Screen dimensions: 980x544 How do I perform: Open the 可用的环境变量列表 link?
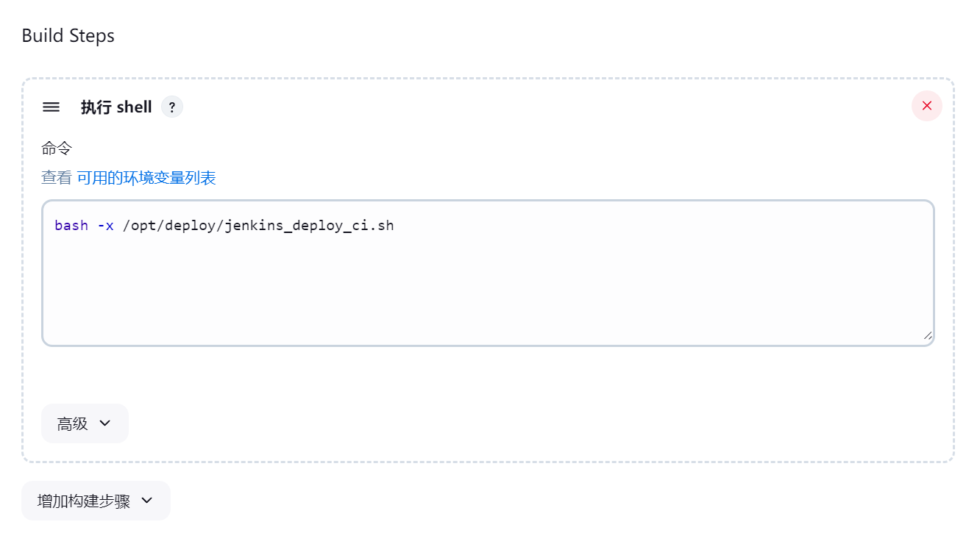[x=146, y=178]
